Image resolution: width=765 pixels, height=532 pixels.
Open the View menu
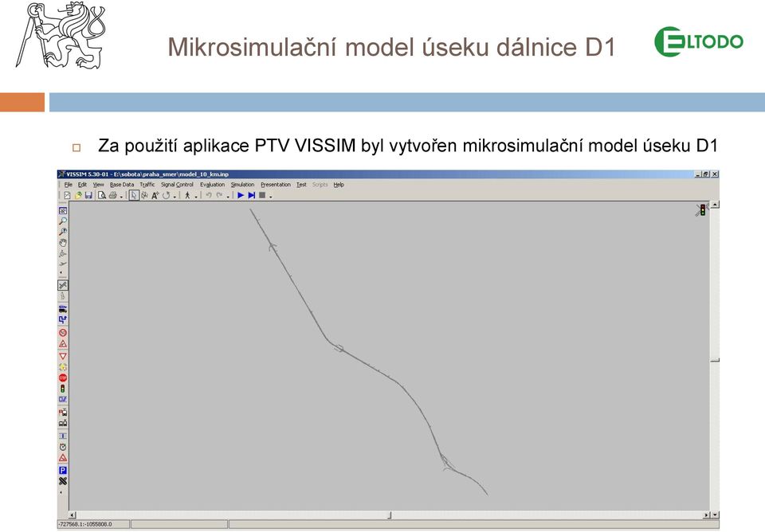pyautogui.click(x=99, y=185)
